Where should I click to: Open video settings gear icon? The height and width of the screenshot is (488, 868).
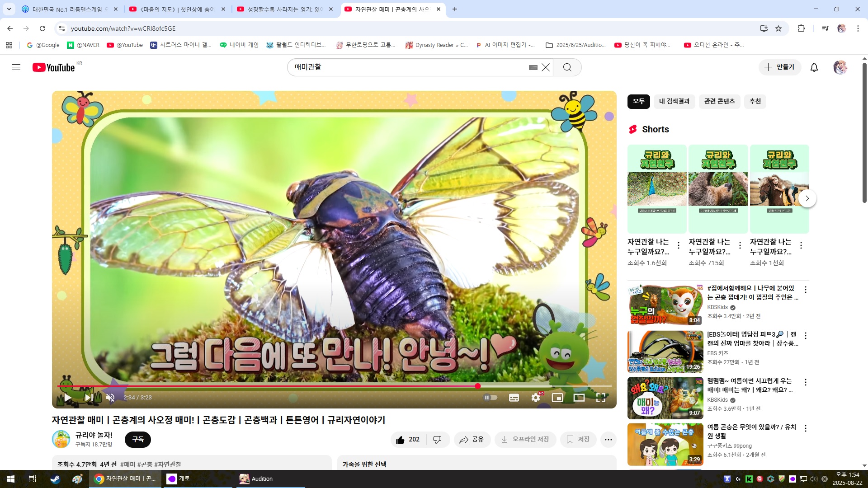pyautogui.click(x=536, y=398)
